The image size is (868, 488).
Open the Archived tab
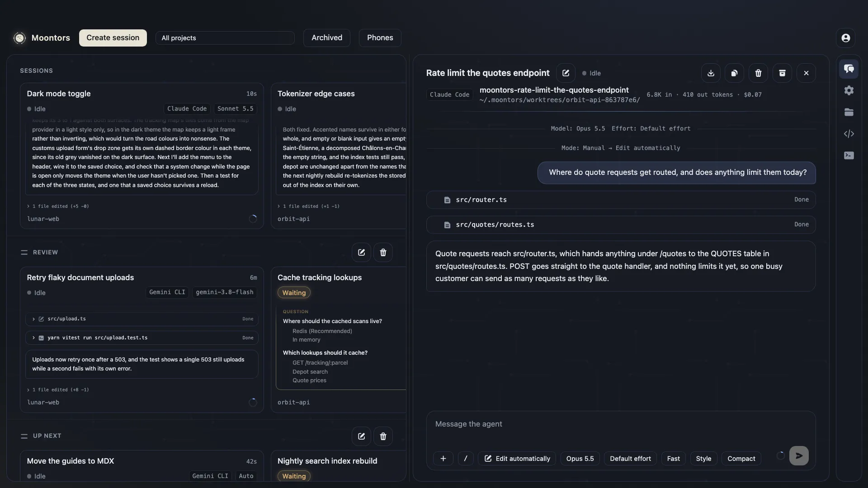326,38
